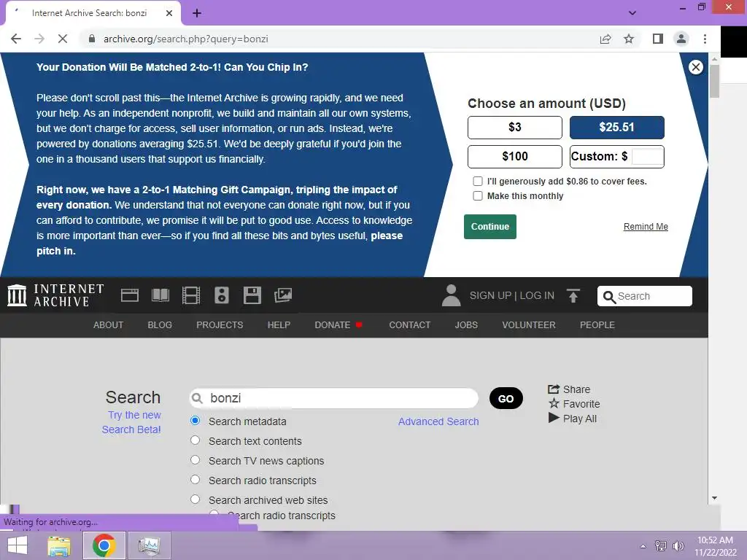Click Play All option
747x560 pixels.
click(572, 419)
